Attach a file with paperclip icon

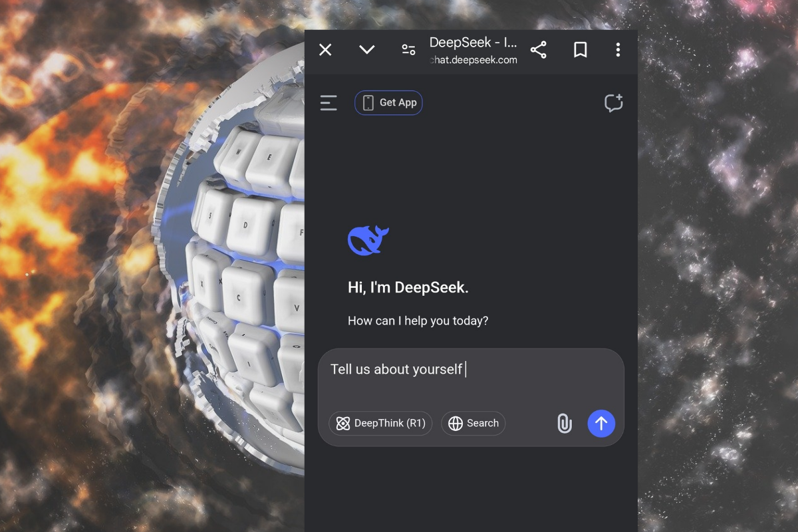pos(564,423)
